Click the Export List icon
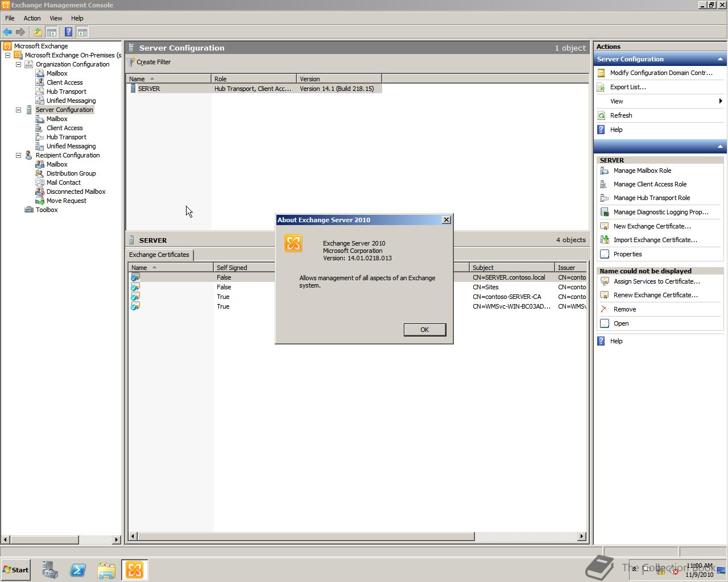Image resolution: width=728 pixels, height=582 pixels. click(x=601, y=87)
